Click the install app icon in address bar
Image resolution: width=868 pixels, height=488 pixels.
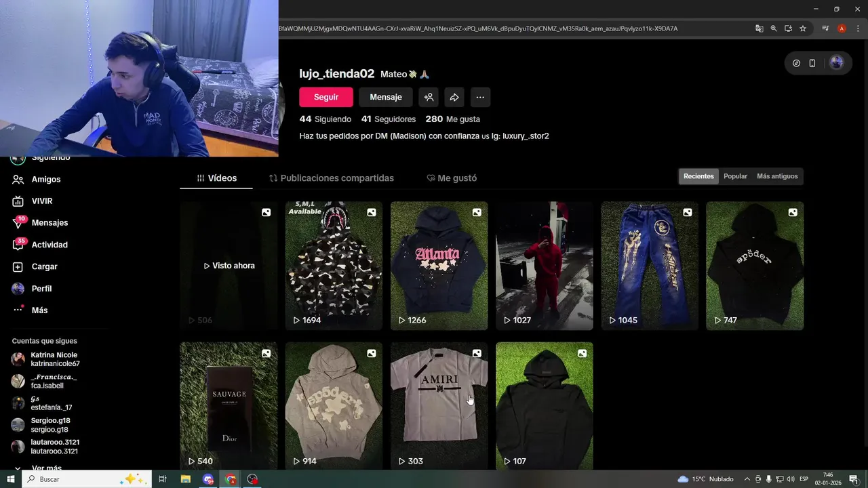[x=788, y=28]
